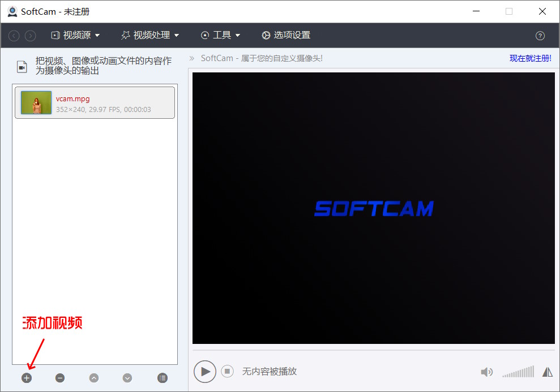
Task: Move selected video down in list
Action: tap(127, 378)
